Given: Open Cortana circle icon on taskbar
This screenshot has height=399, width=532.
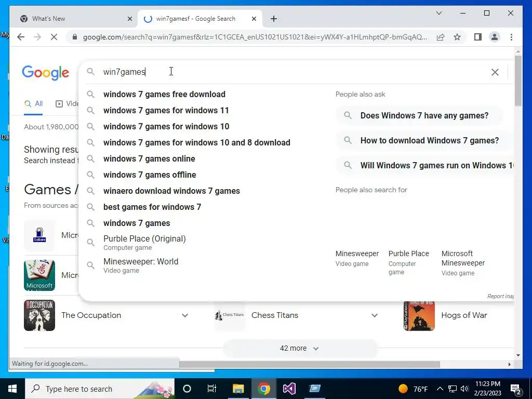Looking at the screenshot, I should [x=187, y=389].
